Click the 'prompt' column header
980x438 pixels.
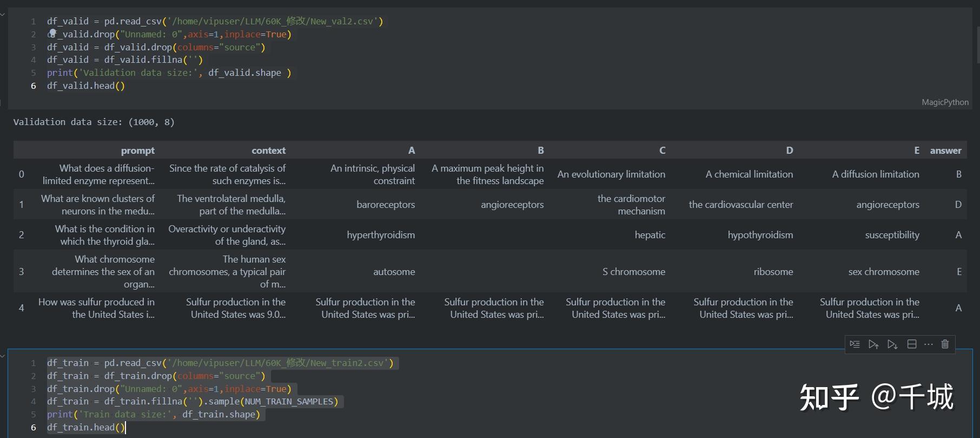coord(137,151)
